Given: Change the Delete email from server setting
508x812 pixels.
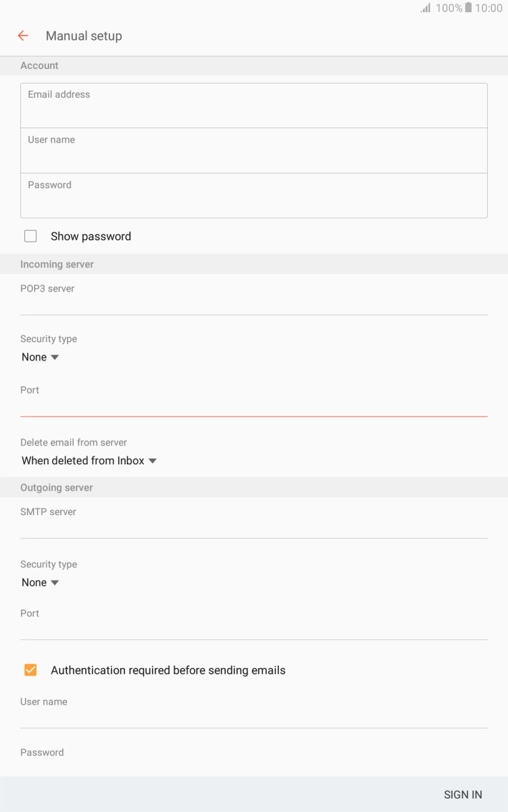Looking at the screenshot, I should click(89, 460).
